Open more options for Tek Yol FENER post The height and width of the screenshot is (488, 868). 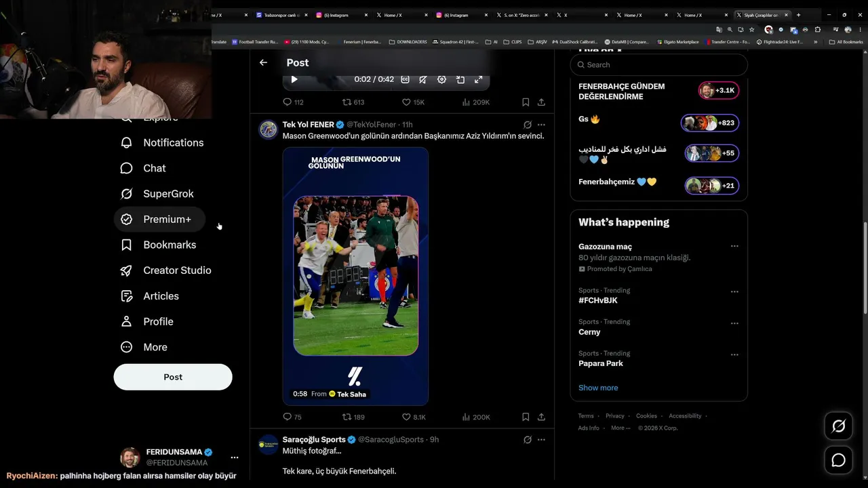(x=541, y=125)
